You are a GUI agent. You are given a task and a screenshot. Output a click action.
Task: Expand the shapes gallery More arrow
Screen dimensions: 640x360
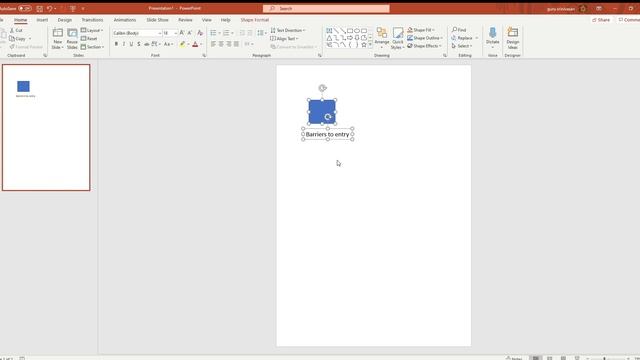pos(370,45)
